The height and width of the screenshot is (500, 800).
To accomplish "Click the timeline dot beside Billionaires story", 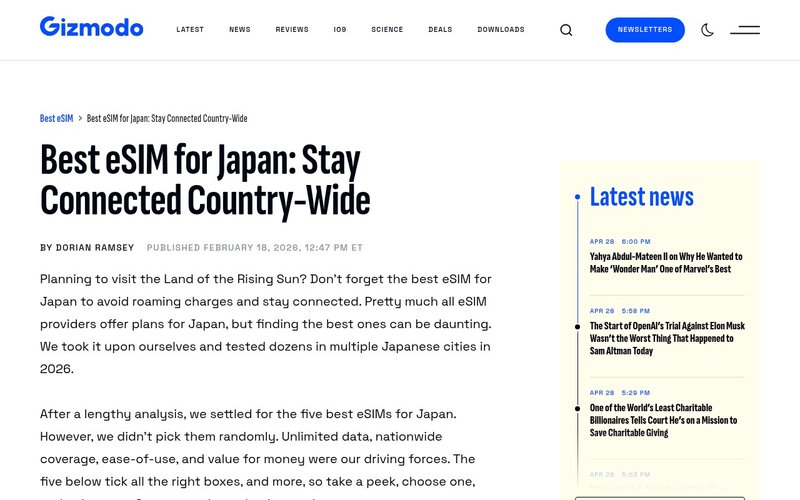I will (x=578, y=409).
